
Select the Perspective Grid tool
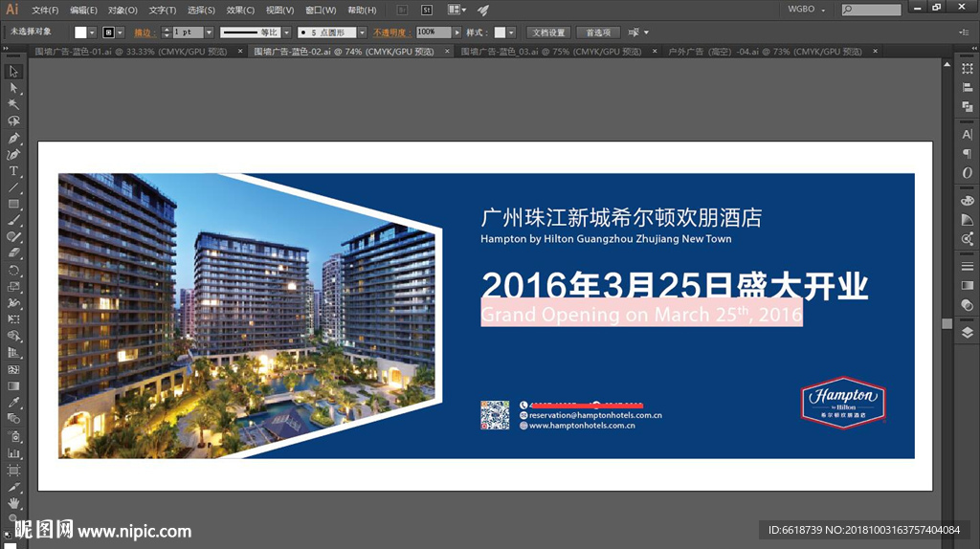tap(13, 353)
